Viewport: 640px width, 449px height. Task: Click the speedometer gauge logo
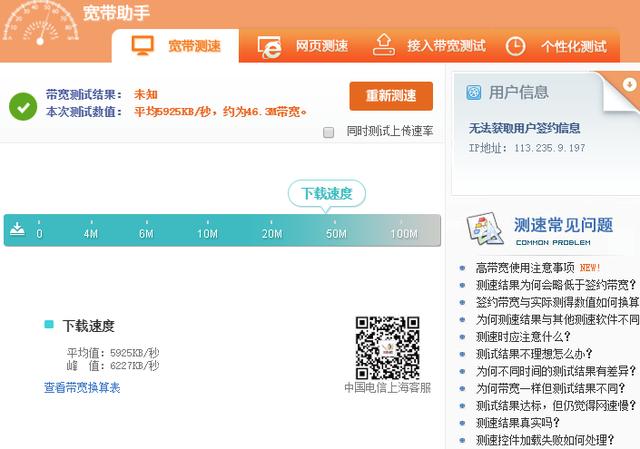[x=40, y=23]
